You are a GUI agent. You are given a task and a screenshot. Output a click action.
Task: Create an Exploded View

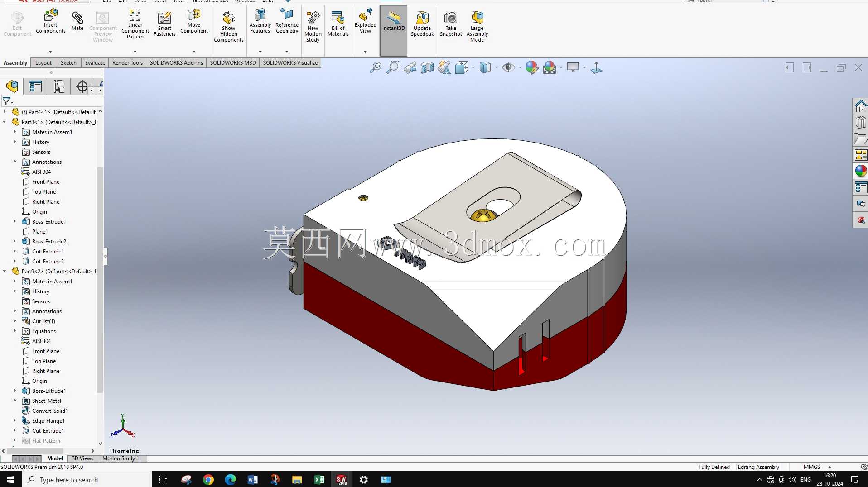pyautogui.click(x=365, y=21)
